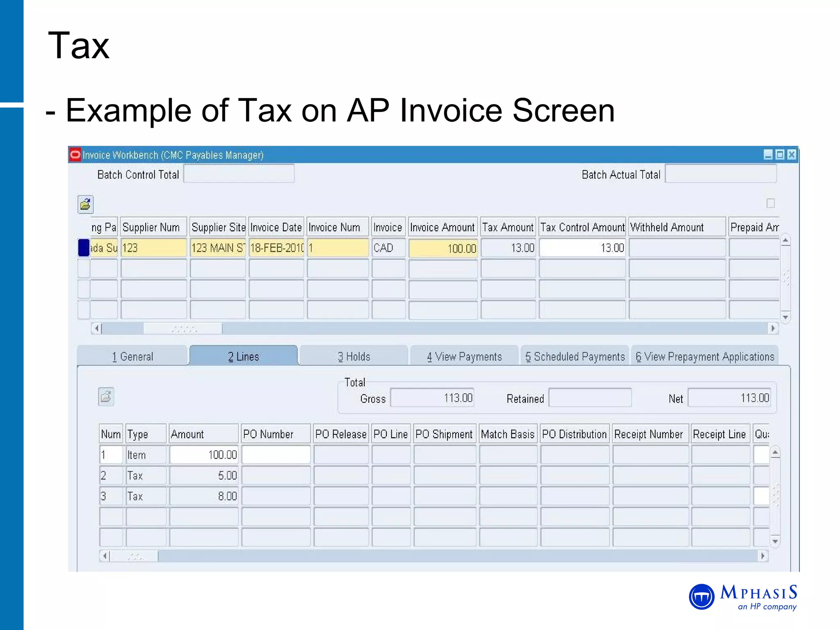Viewport: 840px width, 630px height.
Task: Click line 1 Amount field 100.00
Action: [x=204, y=454]
